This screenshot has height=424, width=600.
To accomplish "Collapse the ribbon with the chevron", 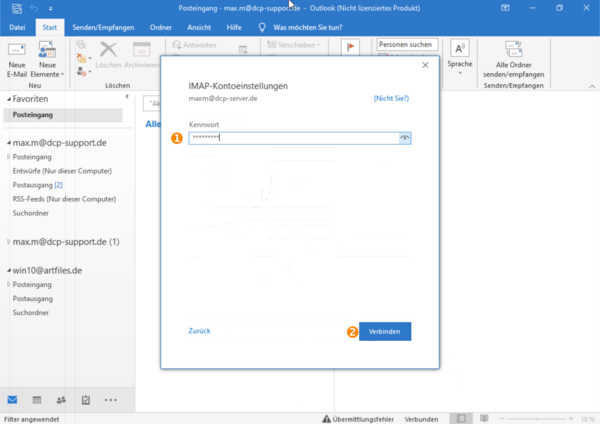I will [x=592, y=86].
